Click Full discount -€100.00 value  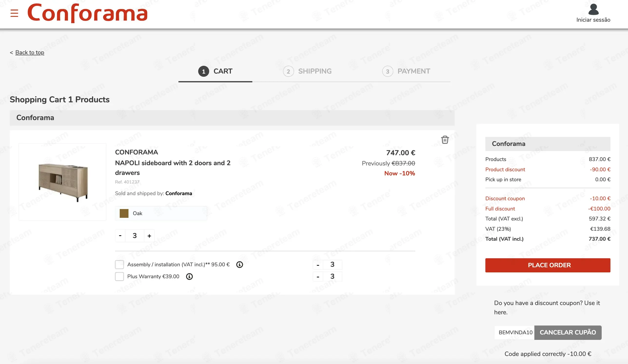point(599,209)
